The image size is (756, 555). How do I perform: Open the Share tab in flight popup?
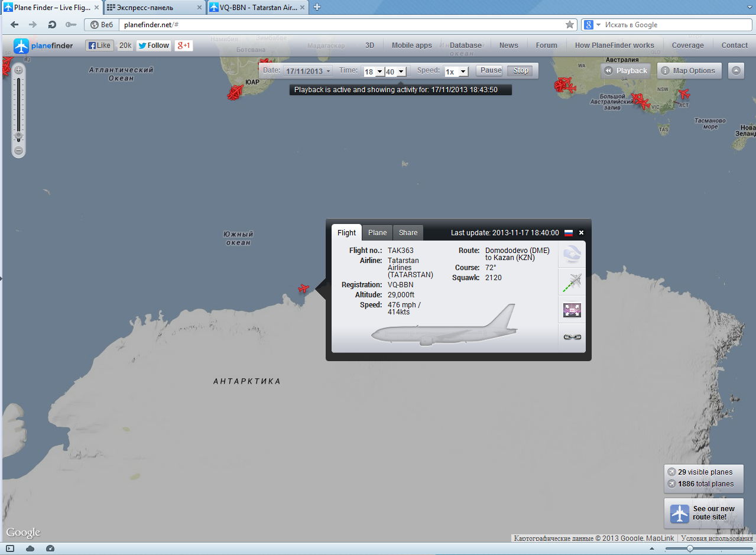(x=408, y=233)
